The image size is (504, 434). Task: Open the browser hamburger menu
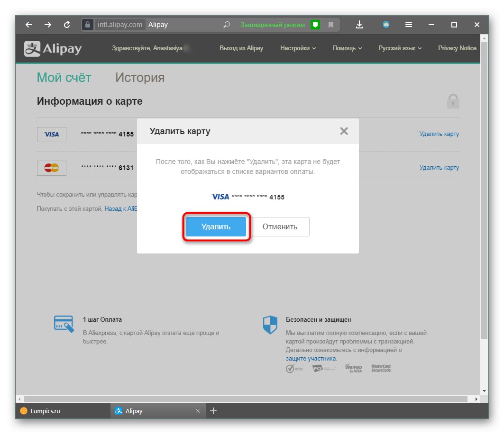409,25
